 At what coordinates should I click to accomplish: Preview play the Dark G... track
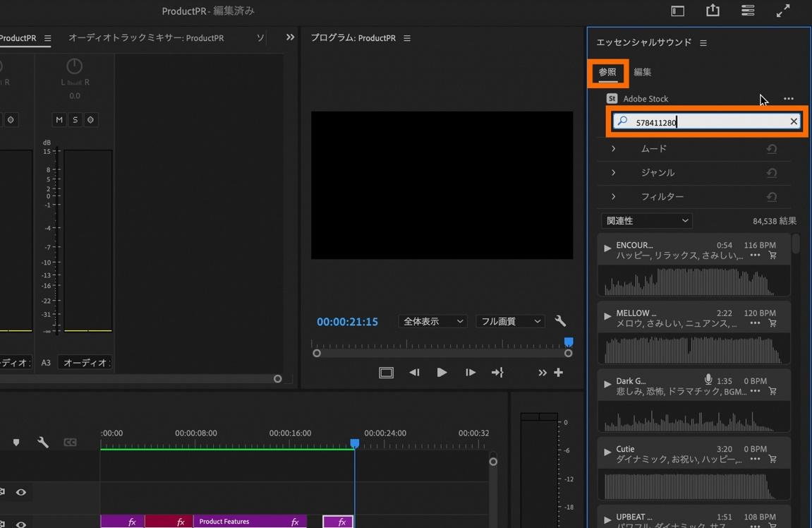point(607,384)
